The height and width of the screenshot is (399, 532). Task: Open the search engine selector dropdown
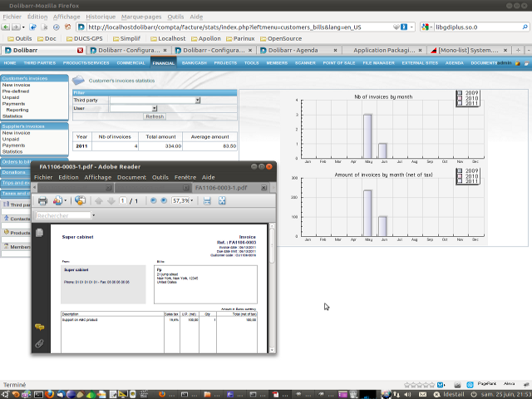pyautogui.click(x=426, y=27)
